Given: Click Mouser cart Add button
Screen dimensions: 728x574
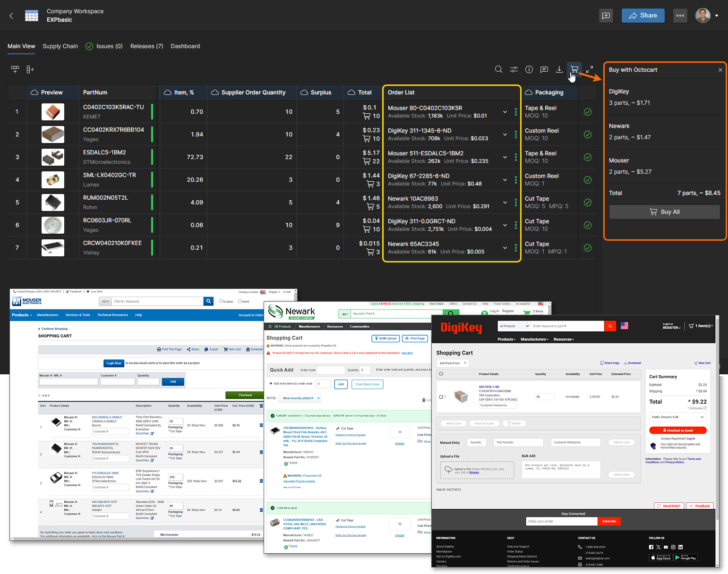Looking at the screenshot, I should click(173, 381).
